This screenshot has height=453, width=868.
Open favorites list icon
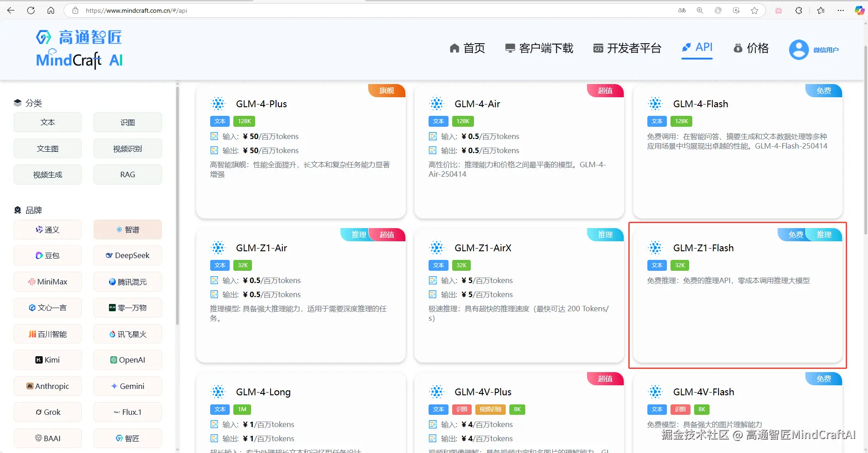821,10
